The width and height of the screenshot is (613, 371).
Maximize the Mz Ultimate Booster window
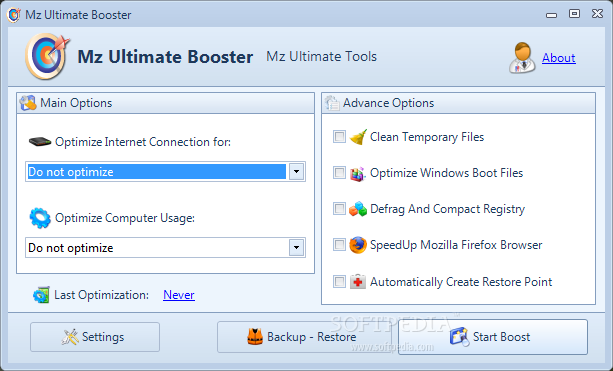click(x=574, y=14)
